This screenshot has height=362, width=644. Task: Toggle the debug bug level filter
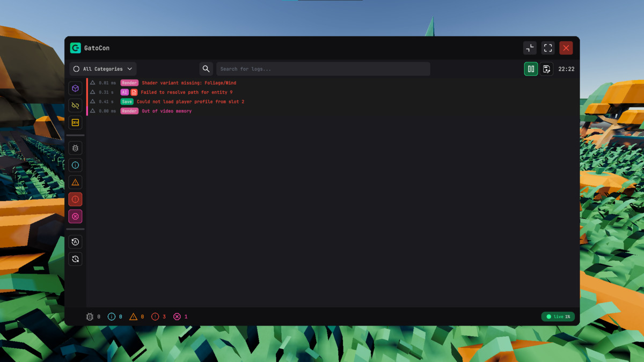(x=75, y=148)
